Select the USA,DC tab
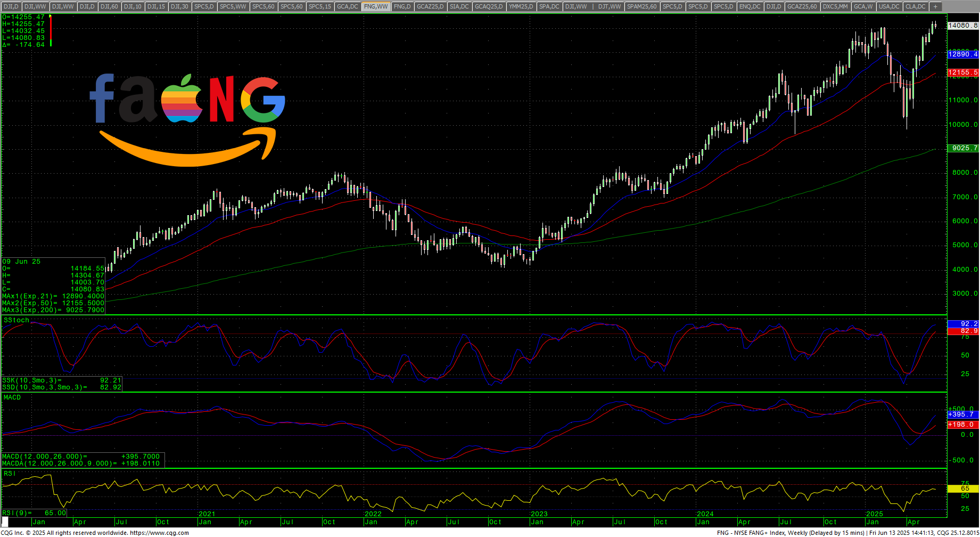This screenshot has width=980, height=537. click(889, 6)
